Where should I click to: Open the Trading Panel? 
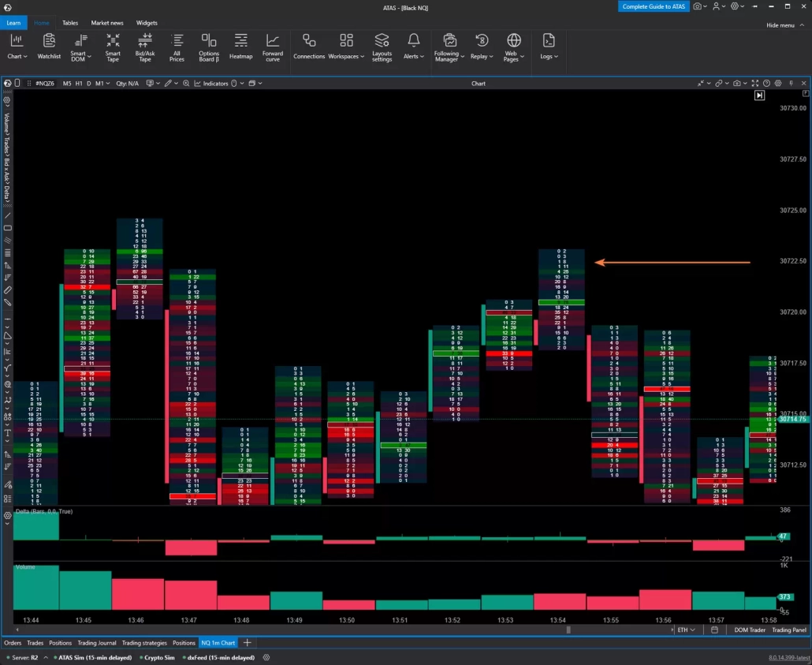pos(788,630)
